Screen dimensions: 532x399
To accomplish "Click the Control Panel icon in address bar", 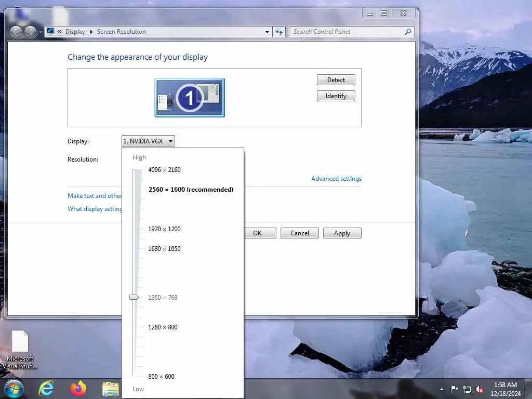I will [50, 32].
